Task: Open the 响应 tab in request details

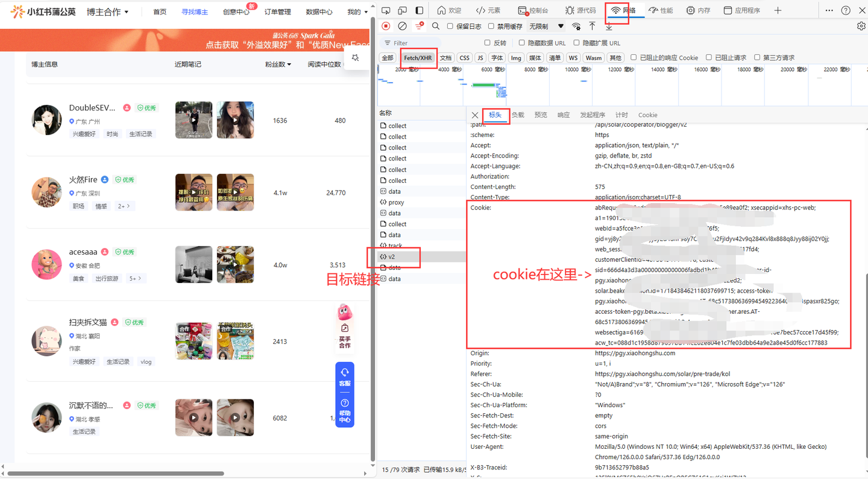Action: 564,115
